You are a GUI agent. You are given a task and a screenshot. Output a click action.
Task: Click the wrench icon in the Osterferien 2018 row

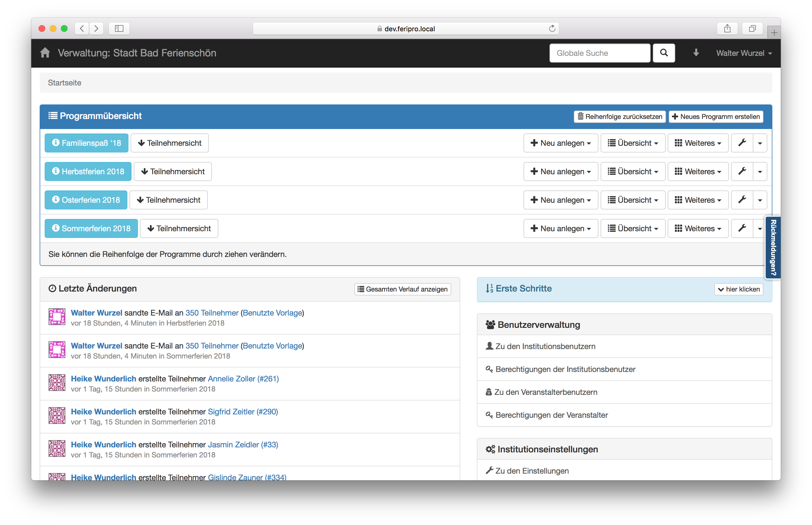pos(742,200)
